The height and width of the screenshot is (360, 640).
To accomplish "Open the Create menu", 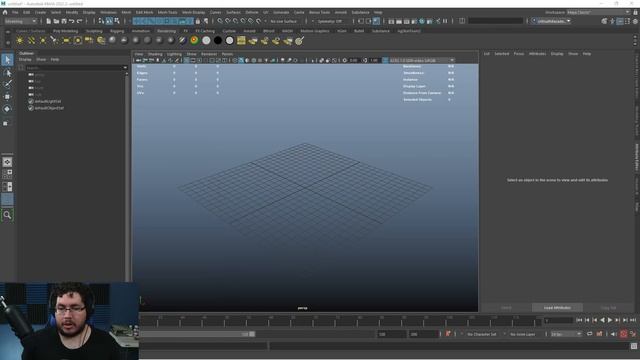I will click(x=40, y=13).
